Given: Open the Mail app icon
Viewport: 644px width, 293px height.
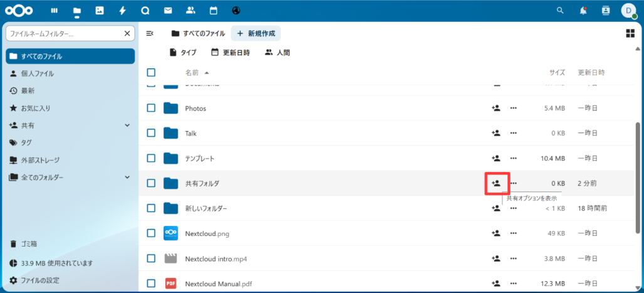Looking at the screenshot, I should (x=167, y=11).
